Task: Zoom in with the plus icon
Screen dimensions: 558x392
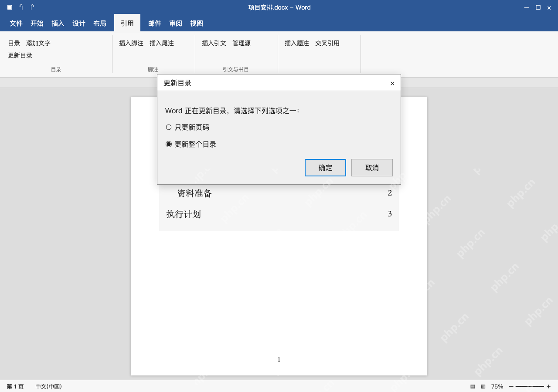Action: click(548, 386)
